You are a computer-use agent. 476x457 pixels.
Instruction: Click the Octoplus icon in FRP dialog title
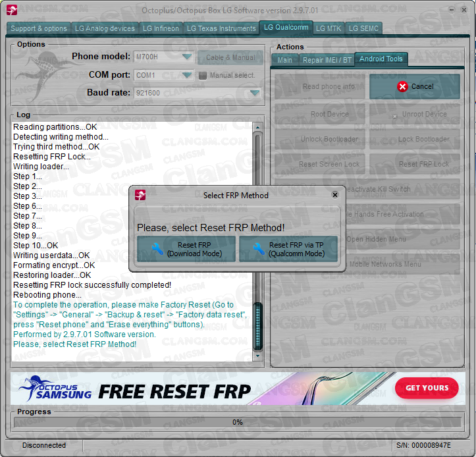click(x=140, y=195)
